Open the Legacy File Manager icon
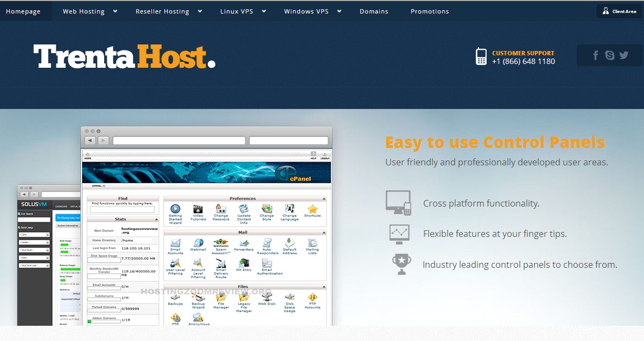Viewport: 644px width, 341px height. click(x=244, y=297)
